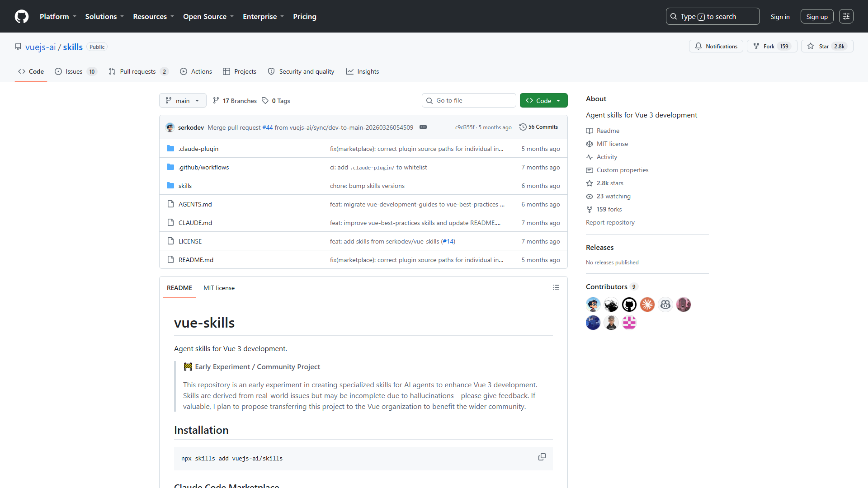Screen dimensions: 868x488
Task: Click the first contributor avatar
Action: click(593, 305)
